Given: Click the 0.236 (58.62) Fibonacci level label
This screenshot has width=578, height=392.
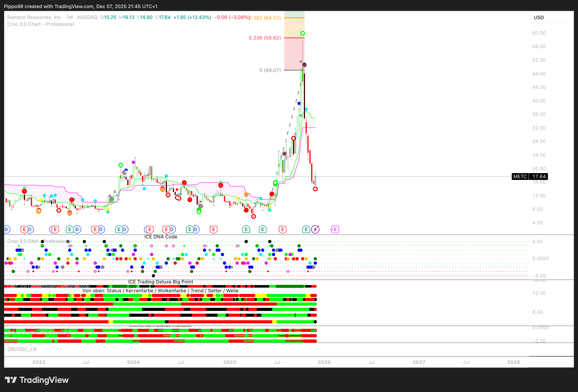Looking at the screenshot, I should point(265,38).
